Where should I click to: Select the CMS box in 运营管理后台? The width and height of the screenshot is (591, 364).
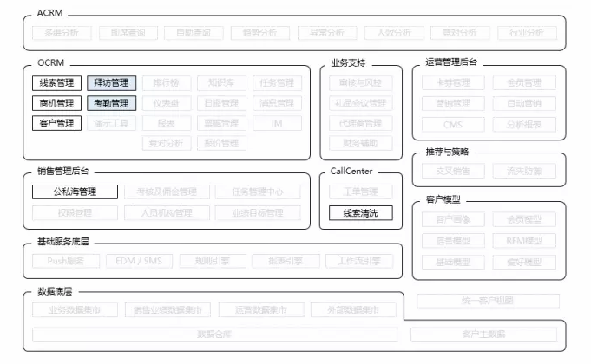452,124
